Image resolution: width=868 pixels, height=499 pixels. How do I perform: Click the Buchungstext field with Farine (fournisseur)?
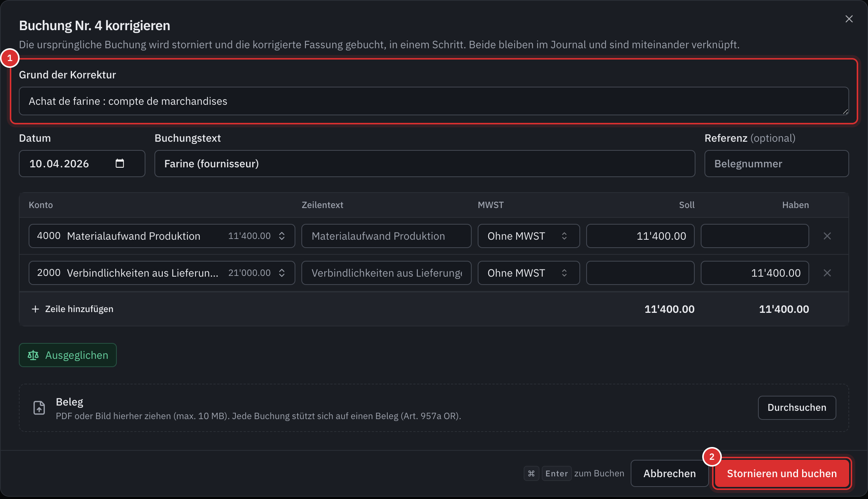[425, 164]
